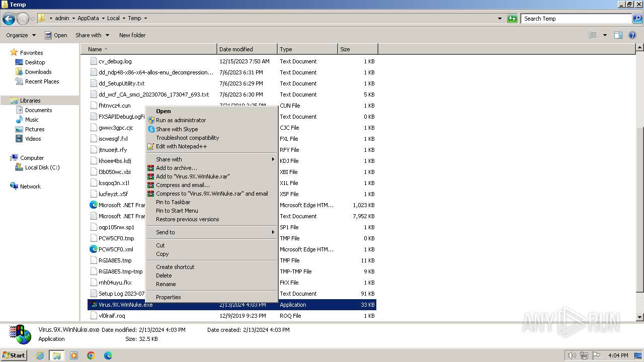Click the volume speaker tray icon
The height and width of the screenshot is (362, 644).
coord(572,355)
